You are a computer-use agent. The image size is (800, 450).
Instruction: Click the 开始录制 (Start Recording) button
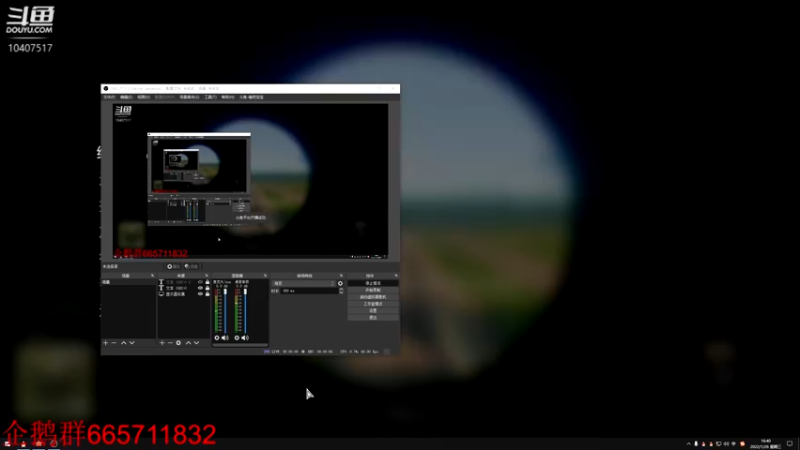click(373, 290)
